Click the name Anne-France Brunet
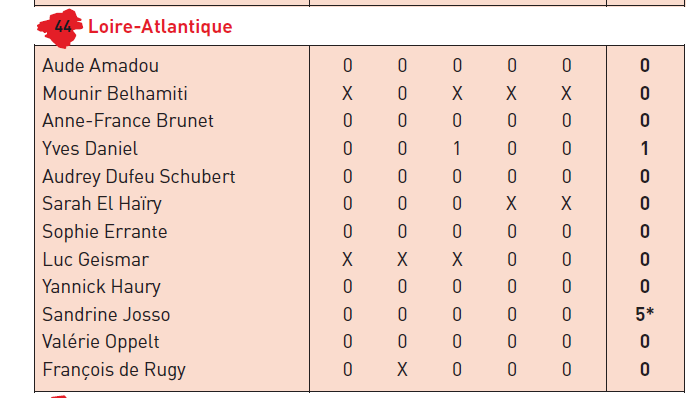 click(128, 121)
